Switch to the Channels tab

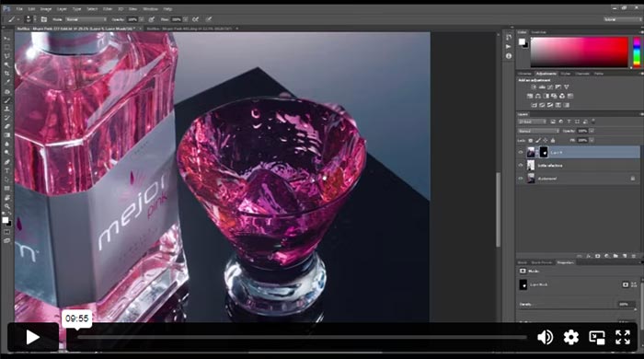coord(582,74)
